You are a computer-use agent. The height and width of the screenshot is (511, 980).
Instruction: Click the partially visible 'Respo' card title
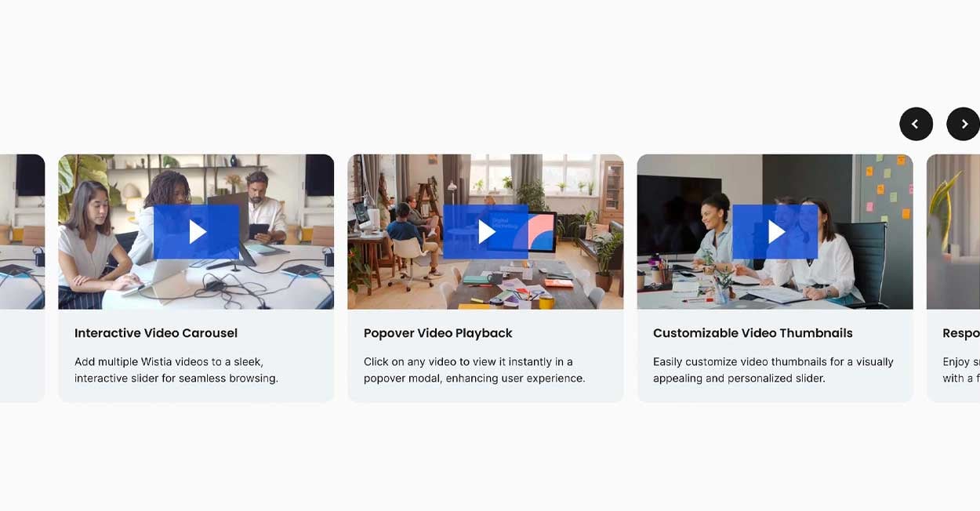961,333
